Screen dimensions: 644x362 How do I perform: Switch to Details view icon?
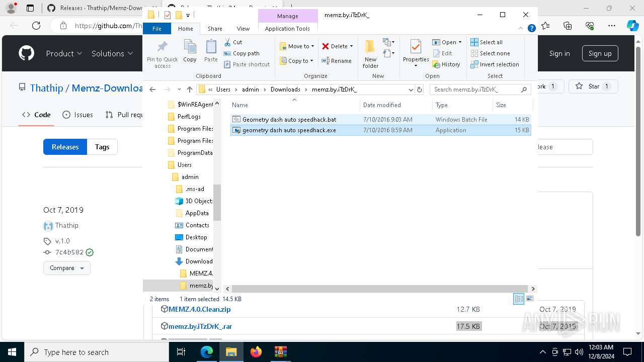(519, 299)
